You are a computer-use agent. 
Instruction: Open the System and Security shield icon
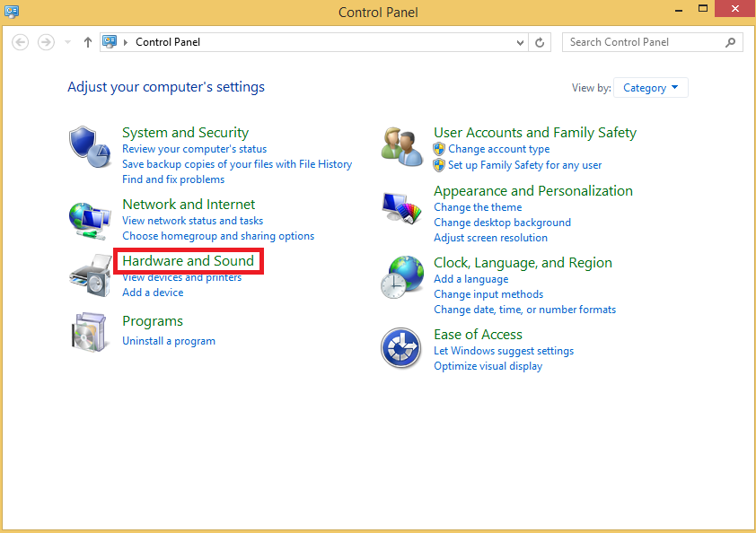coord(90,147)
